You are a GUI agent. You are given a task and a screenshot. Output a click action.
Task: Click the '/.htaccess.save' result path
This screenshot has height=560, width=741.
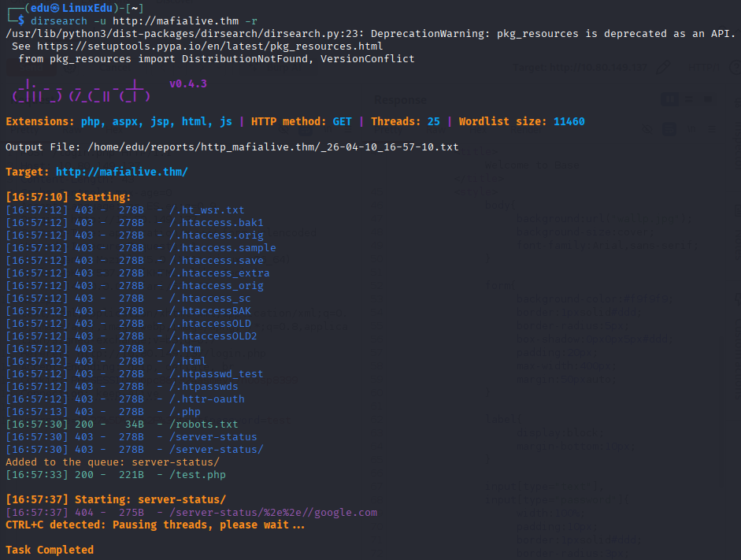pyautogui.click(x=216, y=261)
